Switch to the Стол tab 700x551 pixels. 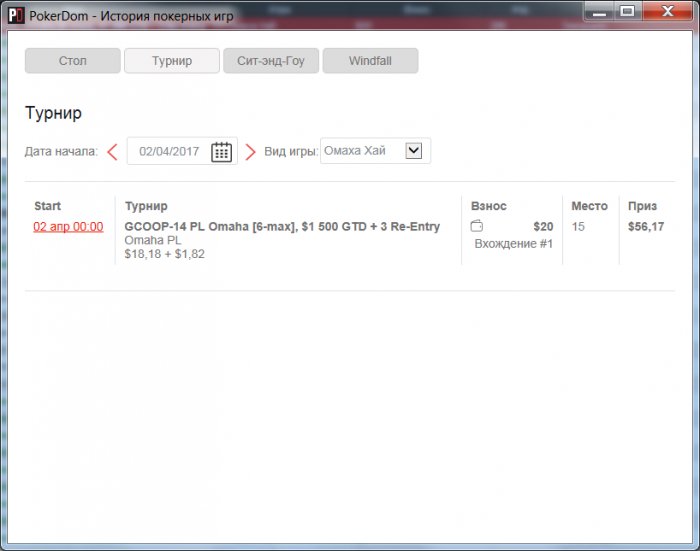[x=73, y=61]
